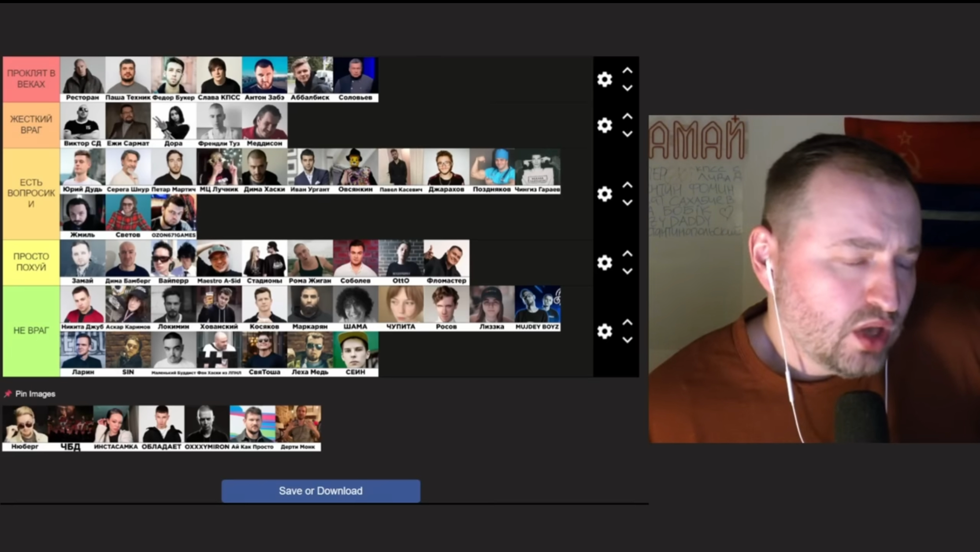Click the ИНСТАСАМКА image tile
The height and width of the screenshot is (552, 980).
116,428
